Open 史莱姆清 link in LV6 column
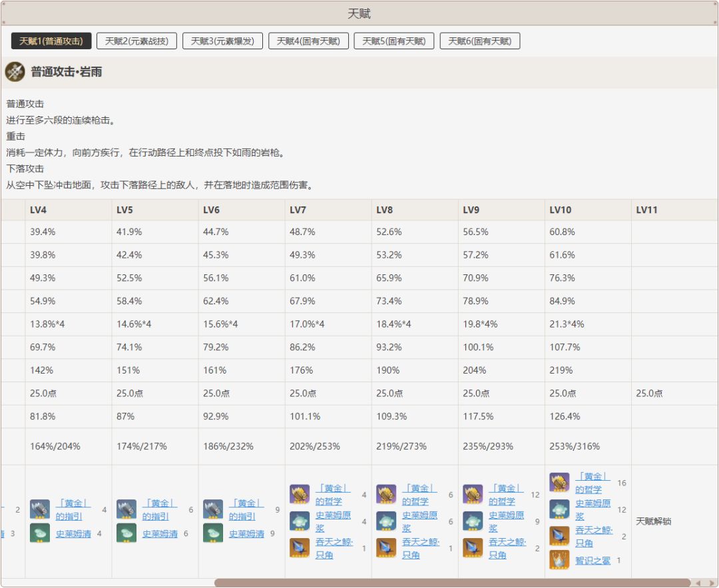Viewport: 719px width, 588px height. (x=247, y=533)
